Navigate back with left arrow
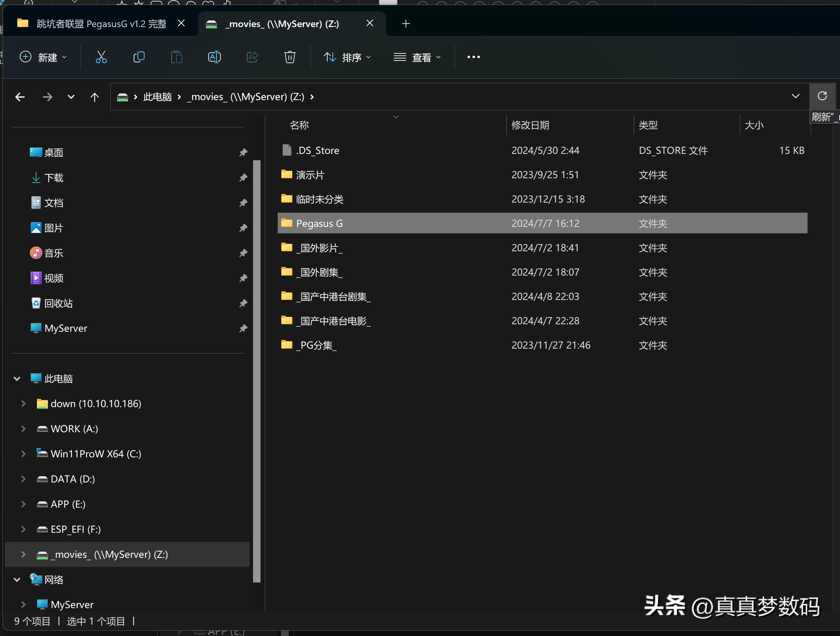This screenshot has height=636, width=840. click(x=20, y=97)
